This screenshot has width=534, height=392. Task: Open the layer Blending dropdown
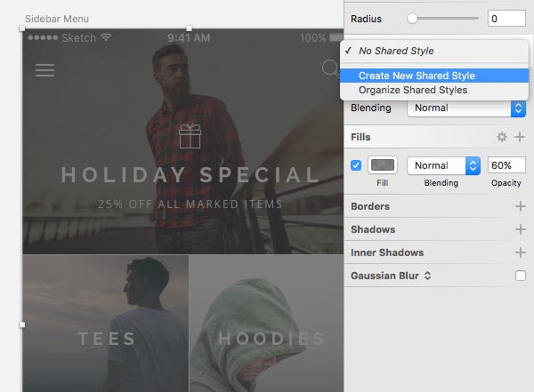pos(466,108)
